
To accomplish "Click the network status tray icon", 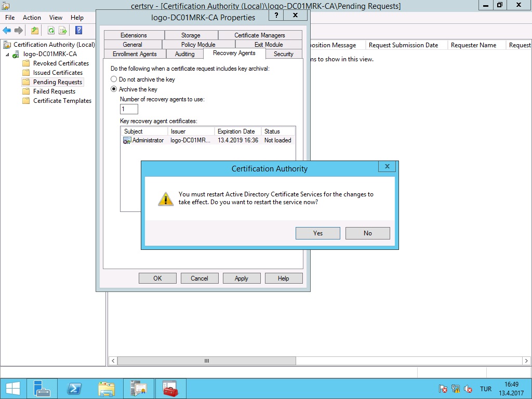I will click(x=456, y=389).
